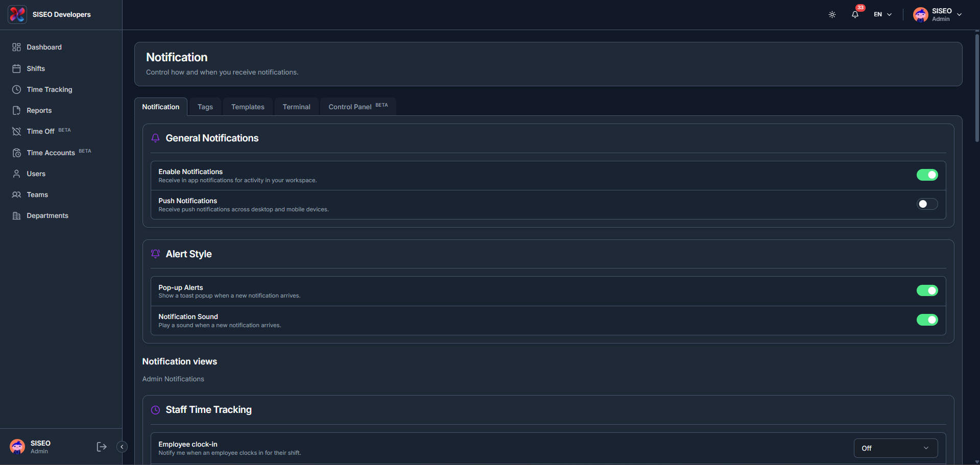Mute the Notification Sound switch
Screen dimensions: 980x465
tap(927, 320)
